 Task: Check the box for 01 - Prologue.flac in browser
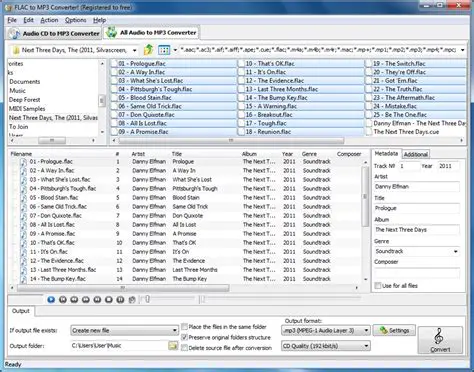click(x=114, y=64)
